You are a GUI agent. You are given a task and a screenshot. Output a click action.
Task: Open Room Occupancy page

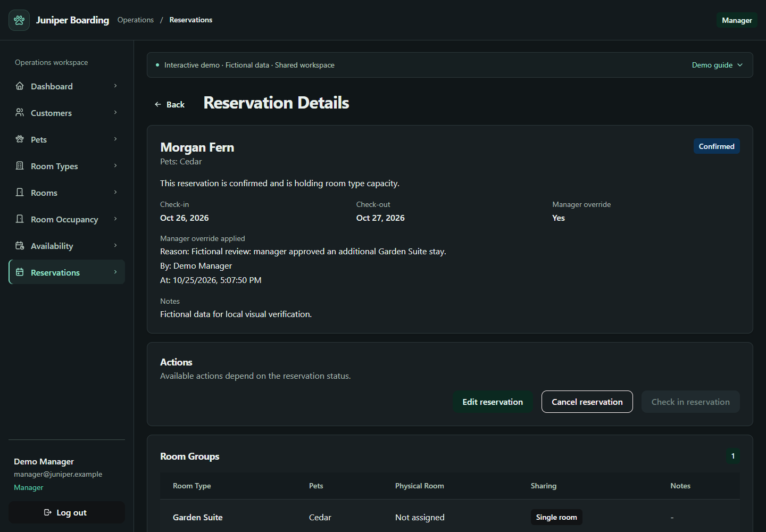[67, 219]
